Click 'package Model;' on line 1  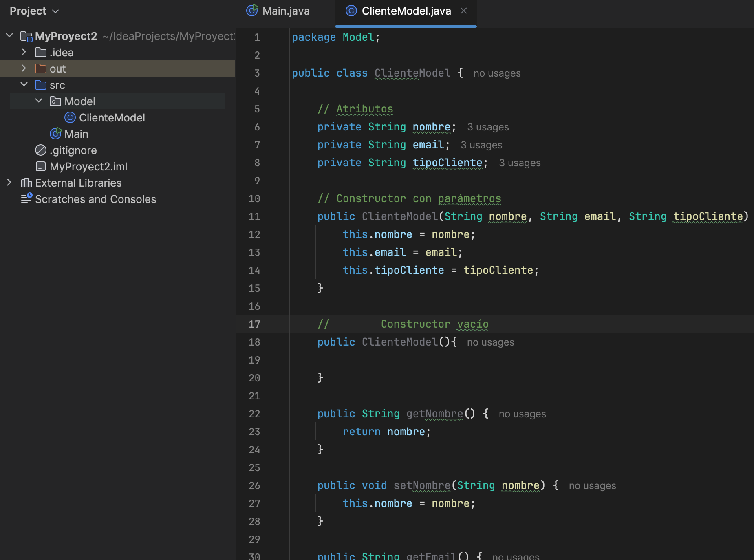[x=336, y=37]
